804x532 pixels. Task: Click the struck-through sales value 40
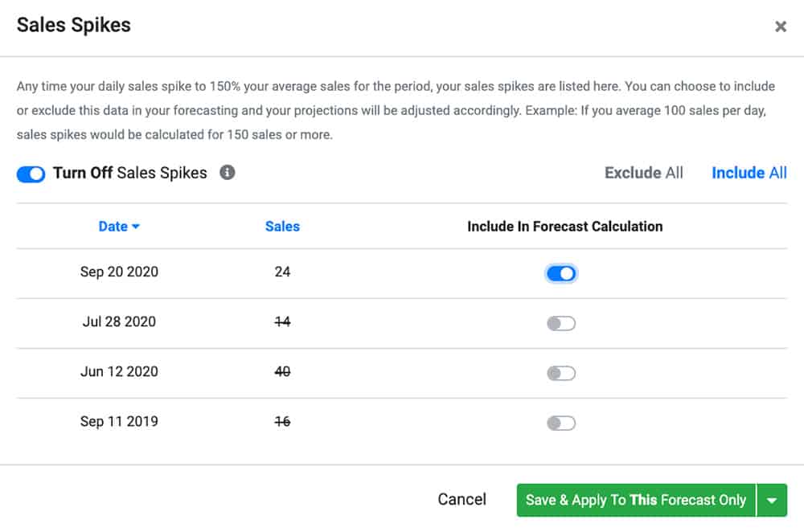[282, 372]
